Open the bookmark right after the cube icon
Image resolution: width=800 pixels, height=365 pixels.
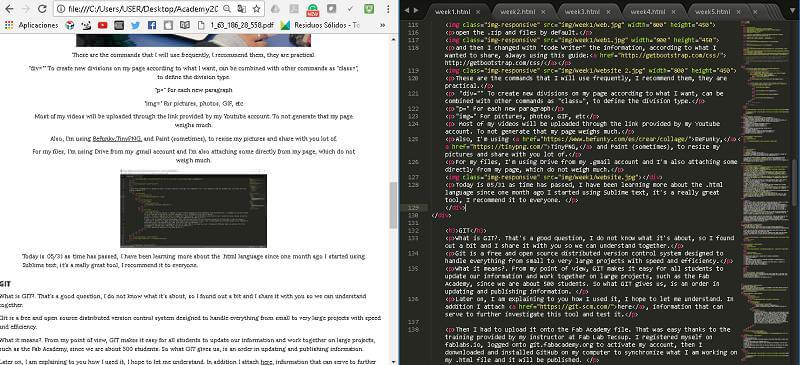pyautogui.click(x=86, y=25)
